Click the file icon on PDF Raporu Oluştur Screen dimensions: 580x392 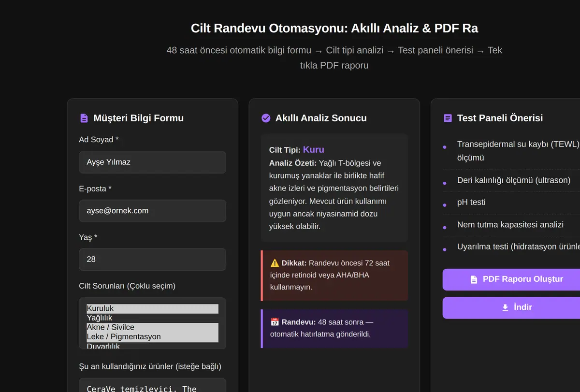[474, 279]
